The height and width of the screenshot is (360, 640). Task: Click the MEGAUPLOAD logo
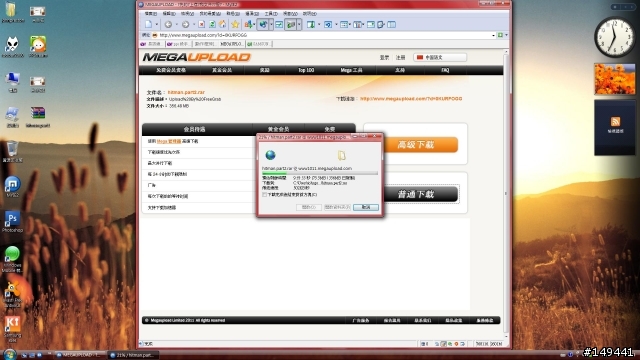click(196, 57)
